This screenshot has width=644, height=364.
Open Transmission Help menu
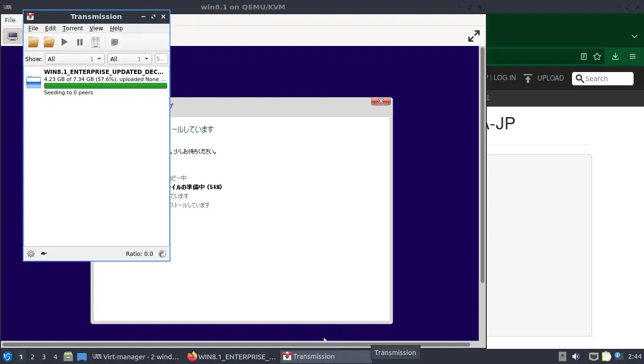[116, 28]
